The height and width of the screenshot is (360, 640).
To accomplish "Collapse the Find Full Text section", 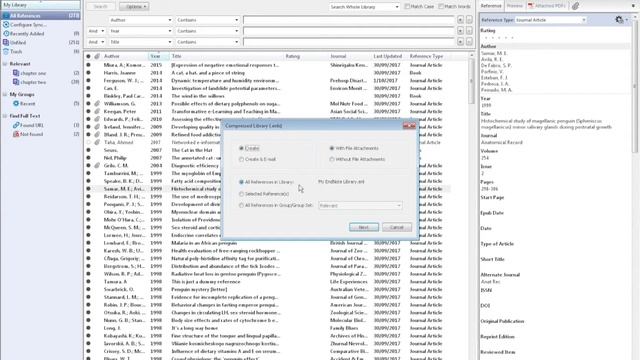I will [5, 116].
